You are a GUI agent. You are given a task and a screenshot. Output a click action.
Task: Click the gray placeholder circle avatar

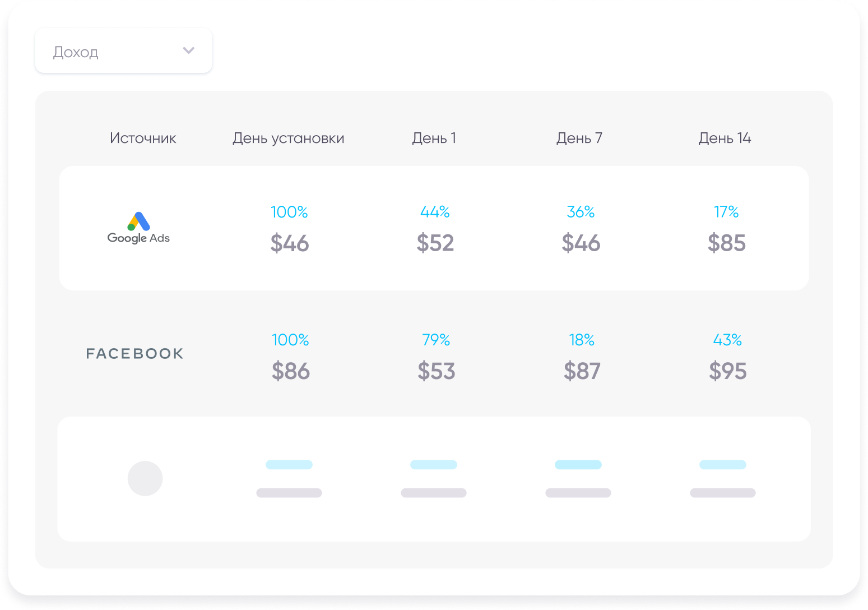pos(145,478)
